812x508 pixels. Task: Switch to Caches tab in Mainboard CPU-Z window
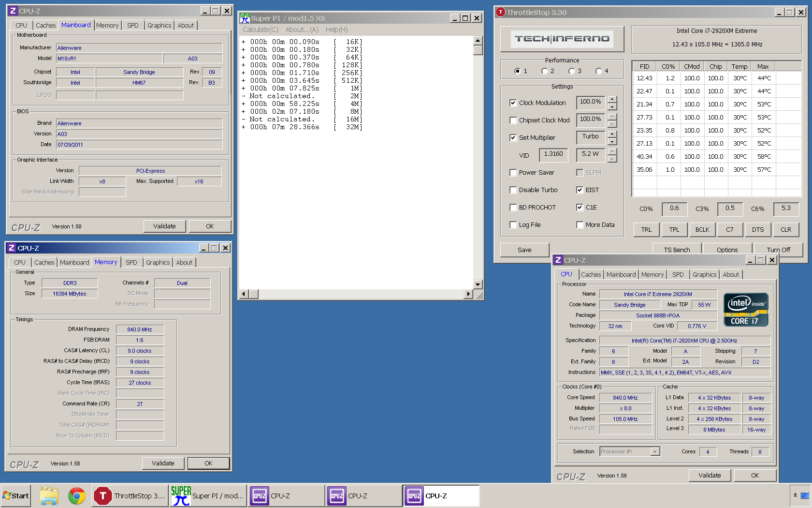click(45, 25)
